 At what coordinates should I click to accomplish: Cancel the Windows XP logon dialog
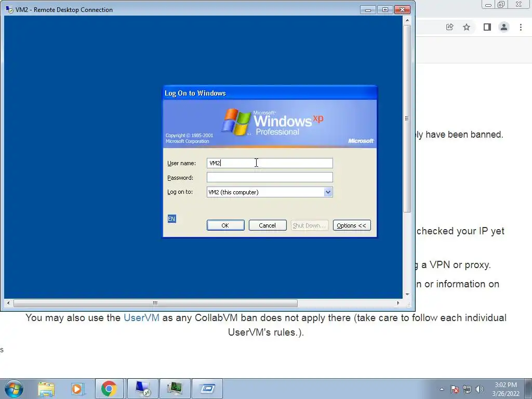tap(268, 225)
